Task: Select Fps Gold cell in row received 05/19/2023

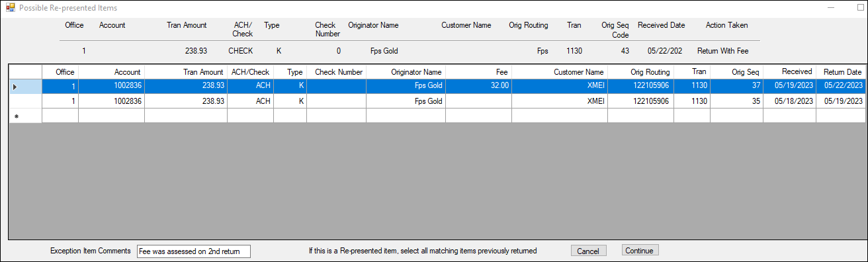Action: click(406, 87)
